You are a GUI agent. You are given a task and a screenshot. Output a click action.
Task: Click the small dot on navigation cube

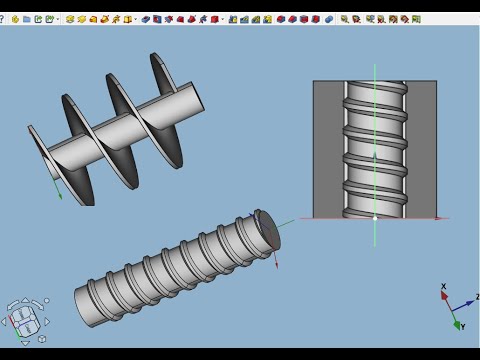(x=47, y=300)
